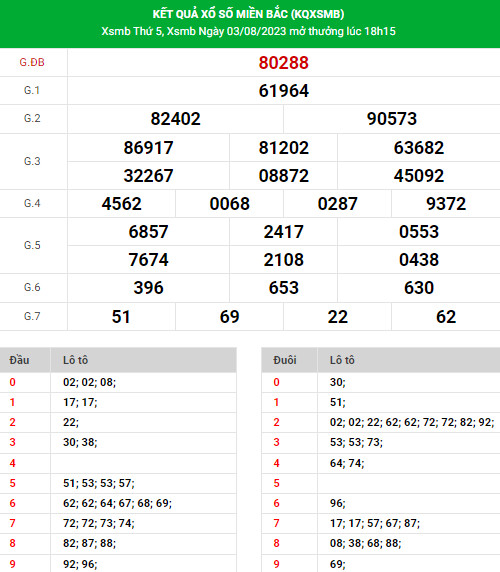Click the red head digit 6

tap(12, 503)
